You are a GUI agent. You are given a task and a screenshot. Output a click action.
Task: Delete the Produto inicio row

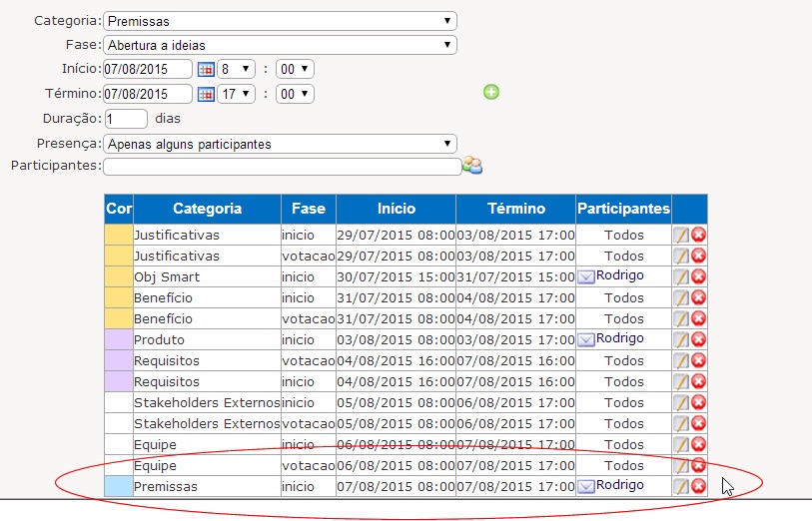point(698,340)
